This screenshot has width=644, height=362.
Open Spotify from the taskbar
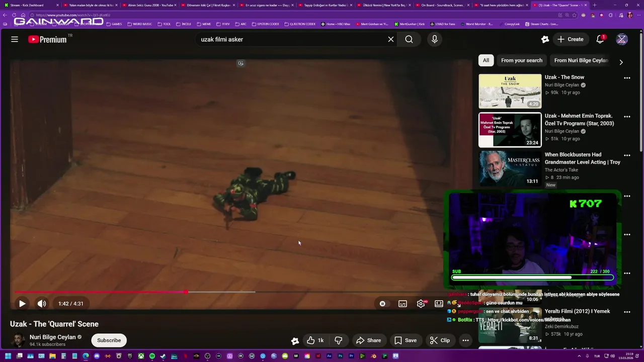(152, 356)
